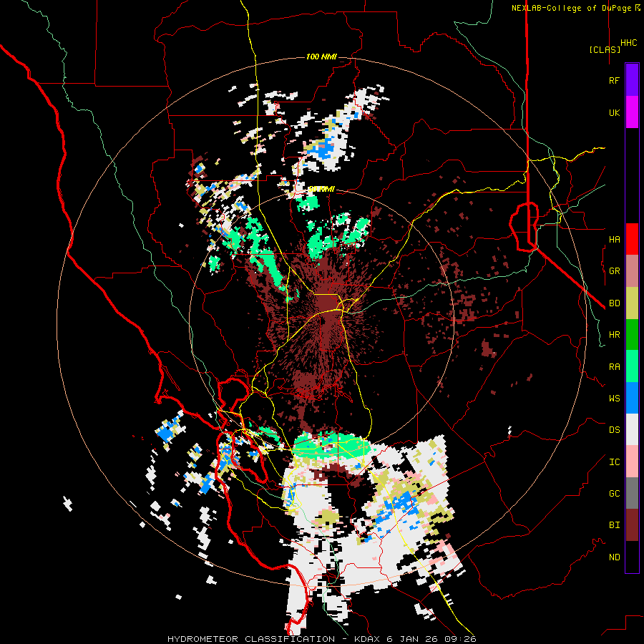This screenshot has height=644, width=644.
Task: Click the HA legend label
Action: [x=614, y=240]
